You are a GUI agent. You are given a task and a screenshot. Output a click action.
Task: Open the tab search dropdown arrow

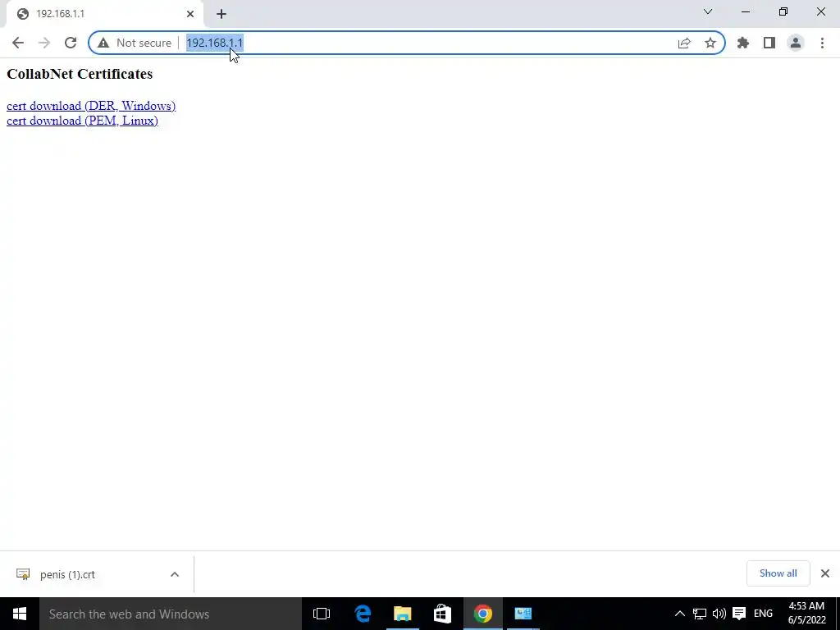pos(708,11)
